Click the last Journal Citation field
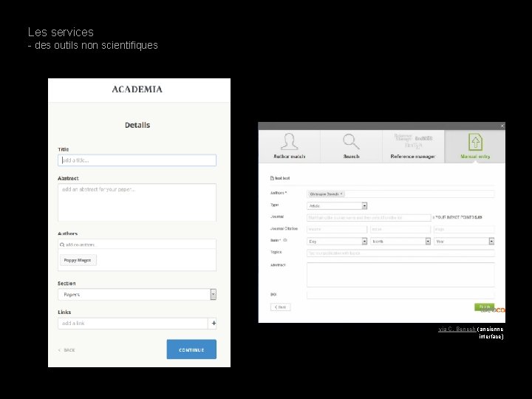532x399 pixels. 464,229
